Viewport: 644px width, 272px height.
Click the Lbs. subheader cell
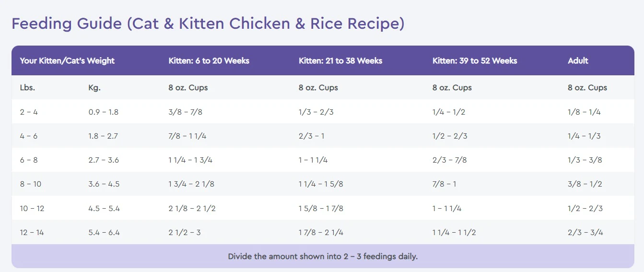(x=27, y=88)
